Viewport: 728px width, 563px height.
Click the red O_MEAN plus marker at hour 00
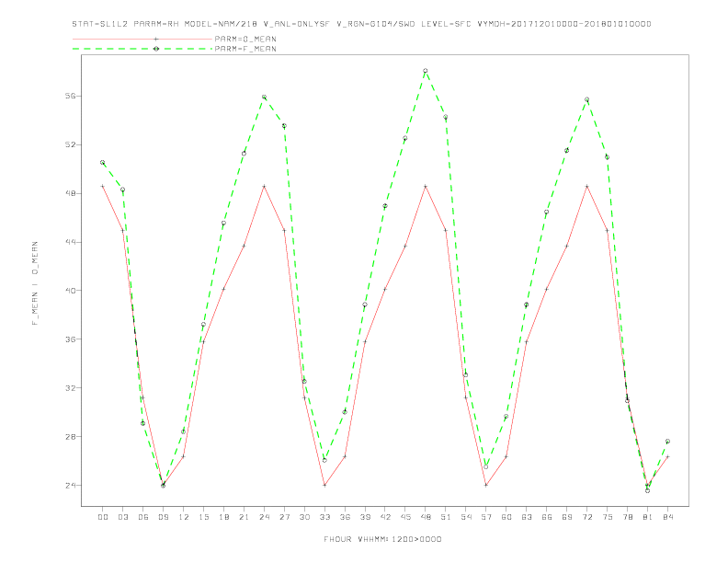103,186
